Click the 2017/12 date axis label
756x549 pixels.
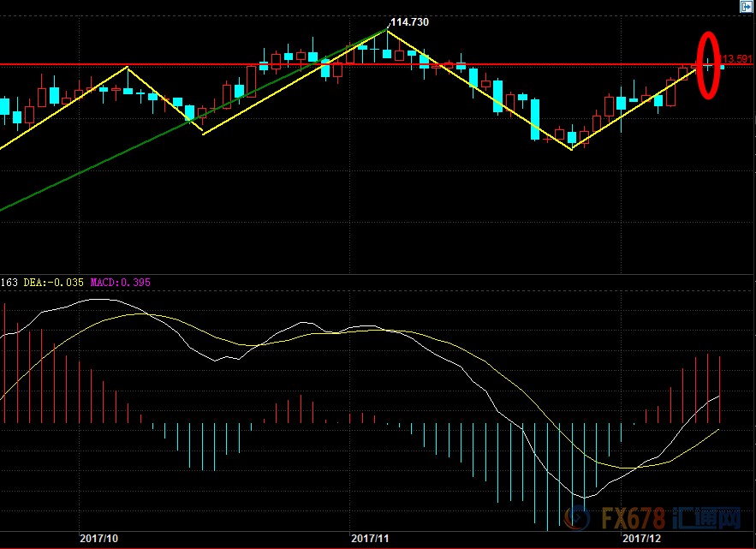click(642, 539)
